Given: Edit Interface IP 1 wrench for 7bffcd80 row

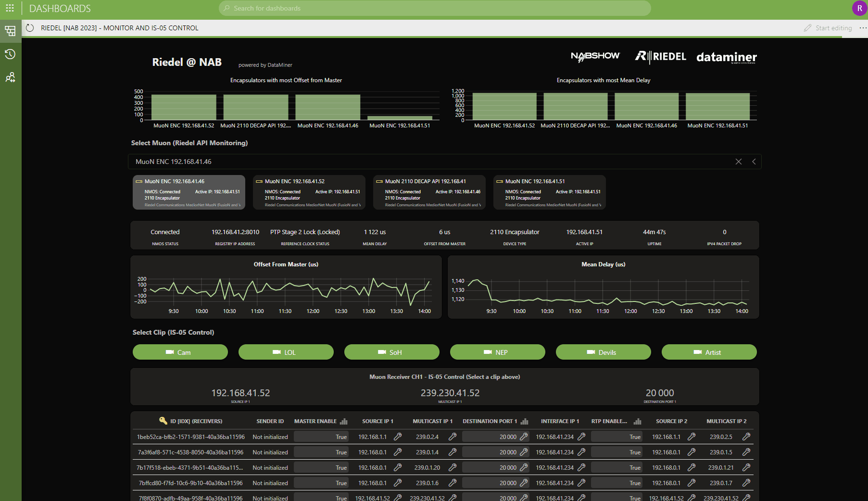Looking at the screenshot, I should [581, 483].
